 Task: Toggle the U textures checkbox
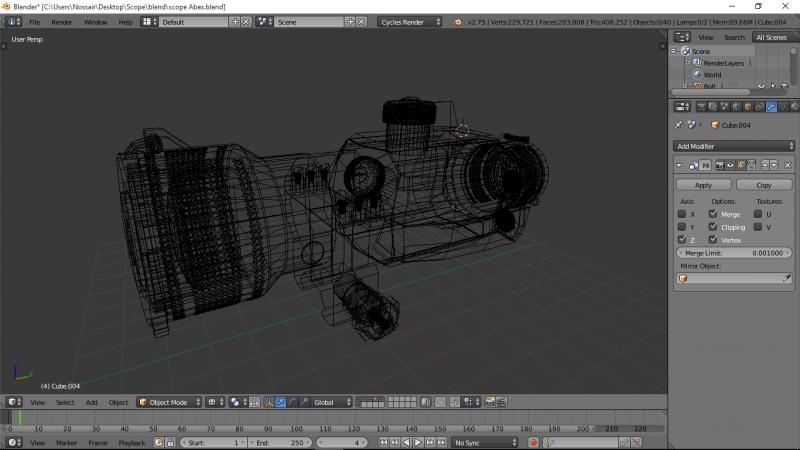[758, 214]
